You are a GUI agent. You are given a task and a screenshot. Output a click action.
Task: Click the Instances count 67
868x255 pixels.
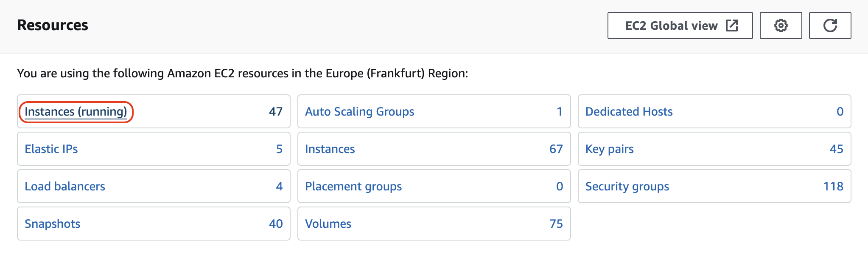tap(556, 149)
